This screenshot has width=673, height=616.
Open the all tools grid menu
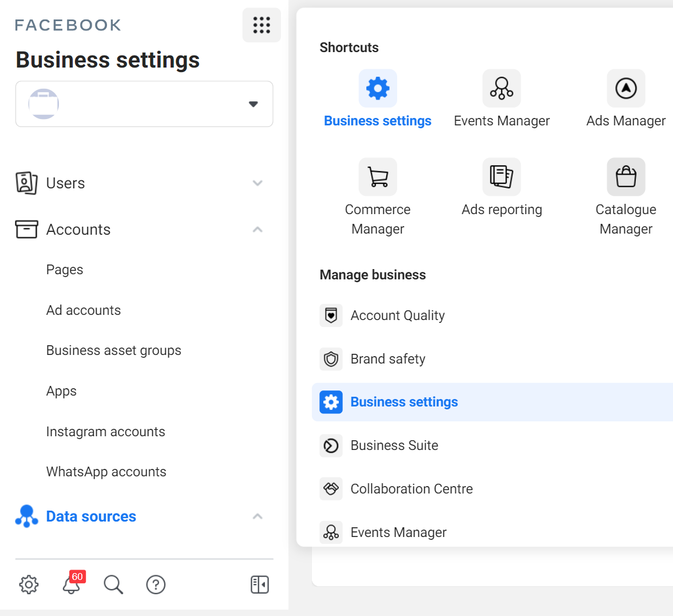pyautogui.click(x=262, y=25)
